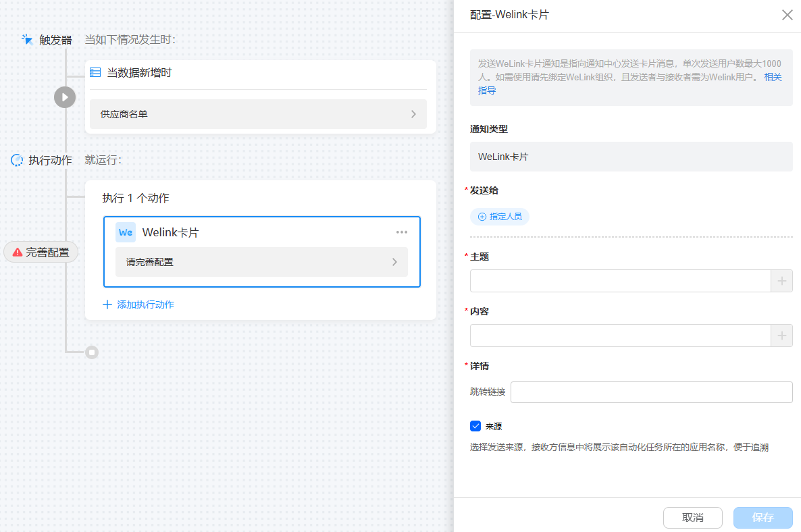
Task: Click the 保存 button
Action: coord(763,518)
